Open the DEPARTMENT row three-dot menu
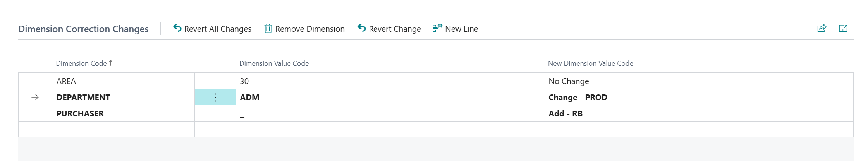 click(x=215, y=97)
